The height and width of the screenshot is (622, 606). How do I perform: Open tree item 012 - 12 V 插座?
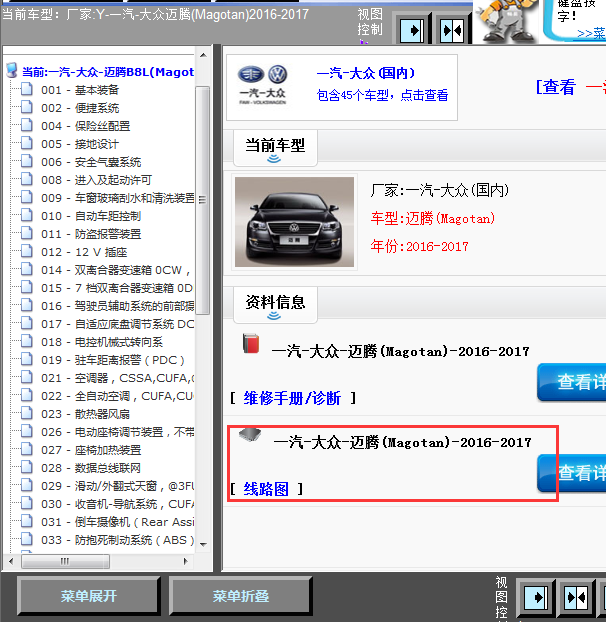pos(84,252)
